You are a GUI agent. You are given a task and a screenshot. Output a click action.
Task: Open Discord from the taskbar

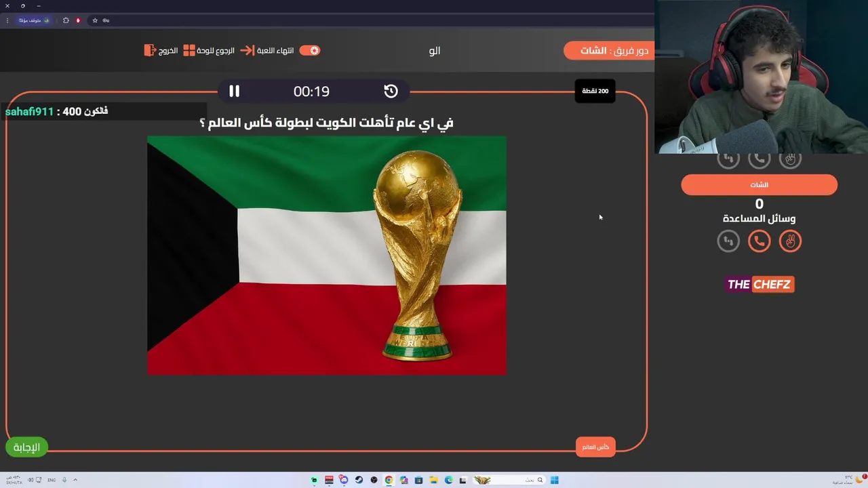344,480
